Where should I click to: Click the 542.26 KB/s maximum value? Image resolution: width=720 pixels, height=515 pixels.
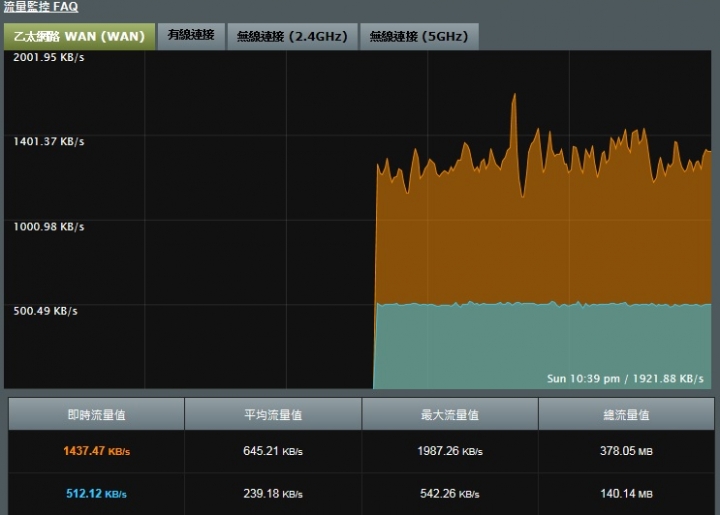click(450, 494)
